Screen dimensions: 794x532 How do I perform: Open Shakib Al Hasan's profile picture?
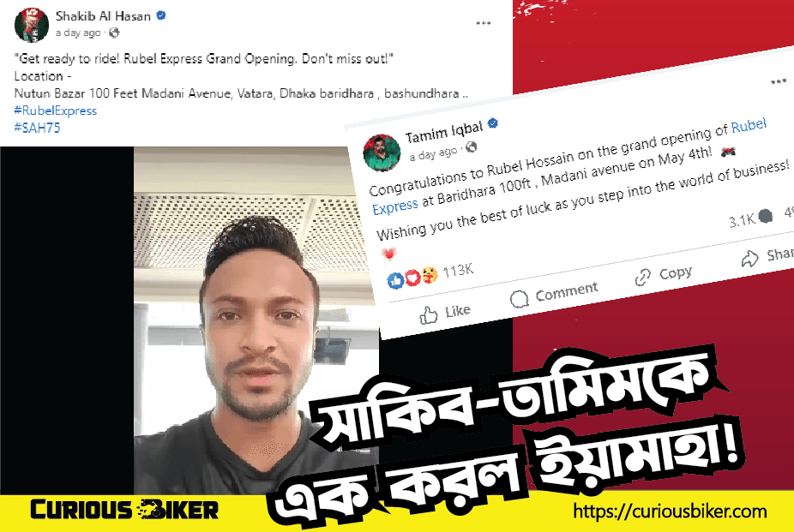click(32, 25)
